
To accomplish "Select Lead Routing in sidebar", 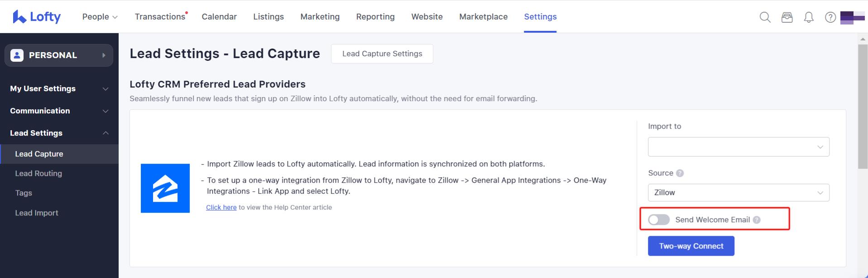I will coord(38,174).
